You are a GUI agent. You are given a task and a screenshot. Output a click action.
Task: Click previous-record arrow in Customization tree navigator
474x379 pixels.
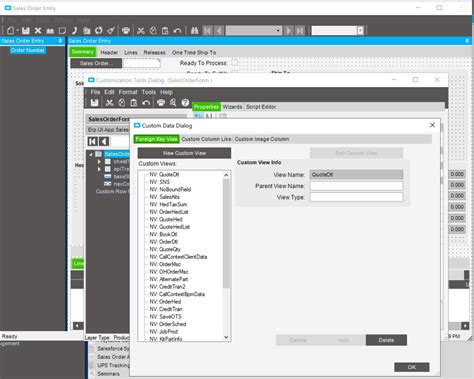(x=104, y=141)
